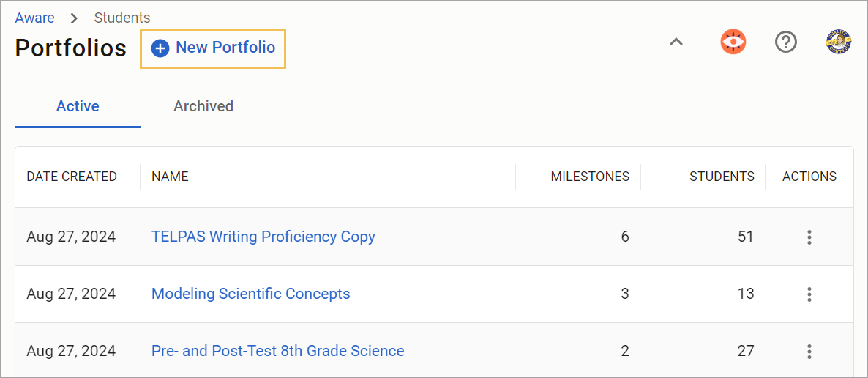This screenshot has width=868, height=378.
Task: Select the Active tab
Action: tap(78, 106)
